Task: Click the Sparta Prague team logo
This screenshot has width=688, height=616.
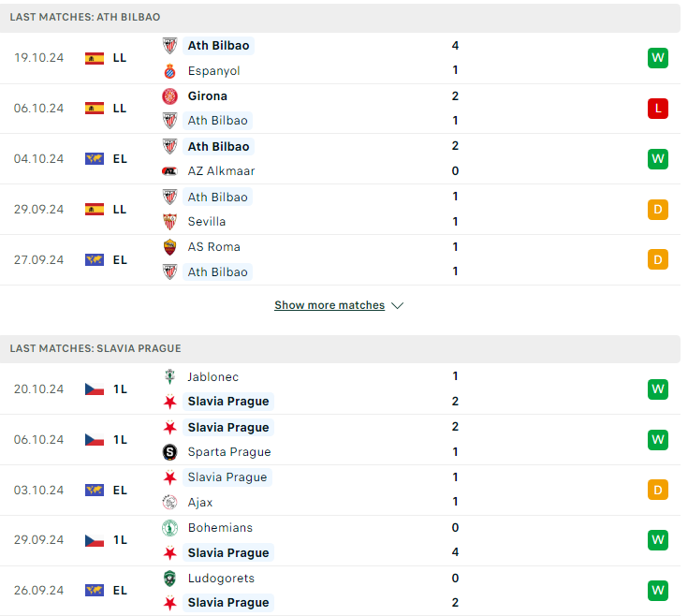Action: (x=169, y=452)
